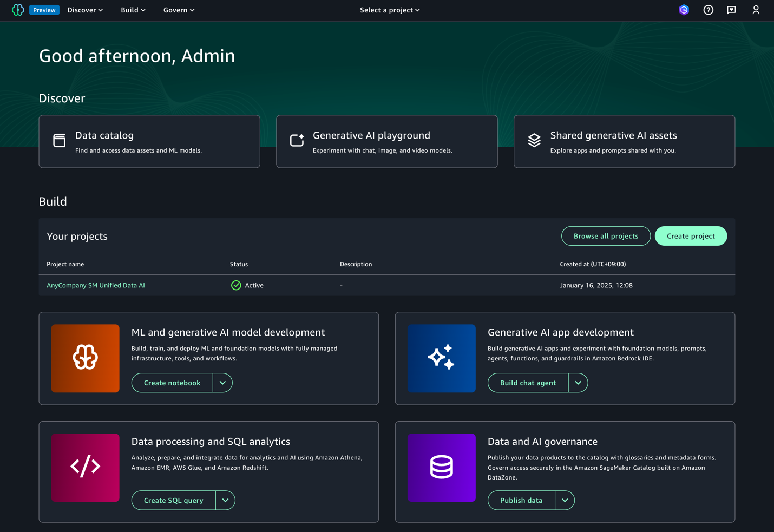Open the Govern menu
Screen dimensions: 774x532
point(179,10)
